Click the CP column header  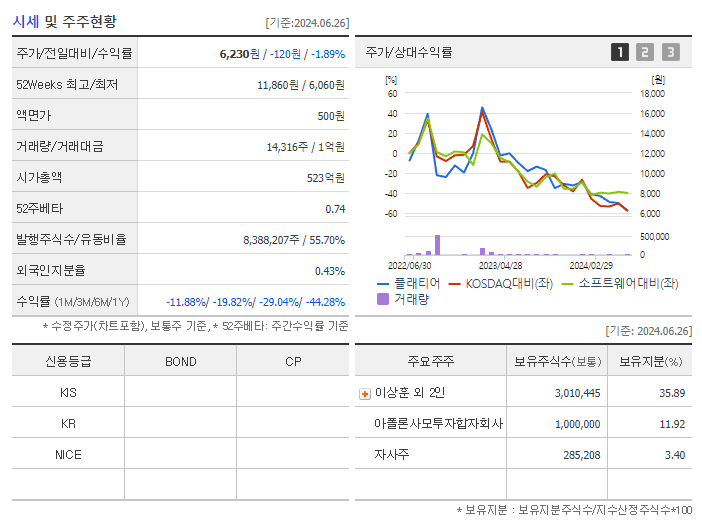pos(293,362)
